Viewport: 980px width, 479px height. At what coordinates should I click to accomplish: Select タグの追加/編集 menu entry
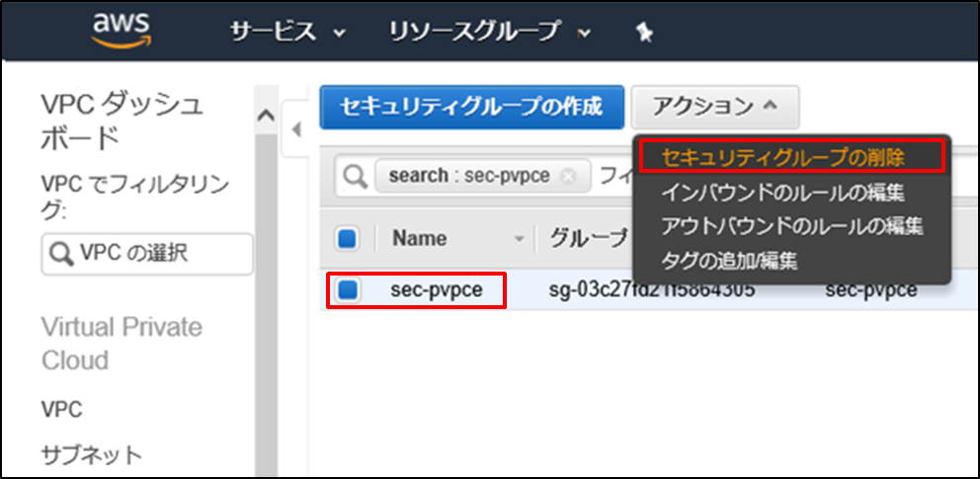(729, 261)
